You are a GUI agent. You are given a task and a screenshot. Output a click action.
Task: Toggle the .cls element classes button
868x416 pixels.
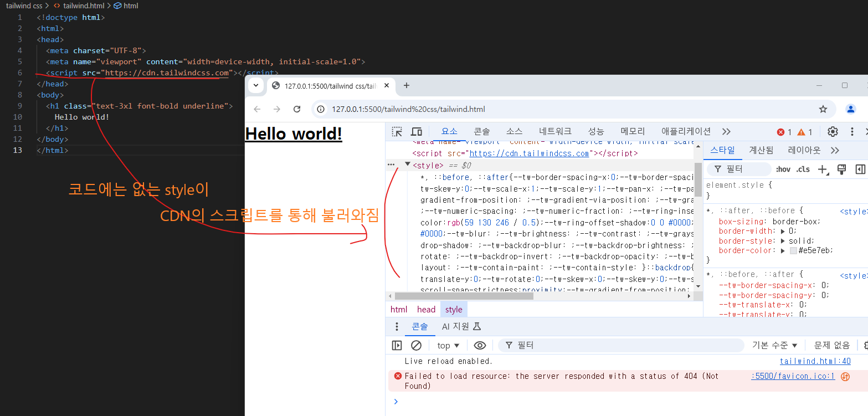coord(803,169)
